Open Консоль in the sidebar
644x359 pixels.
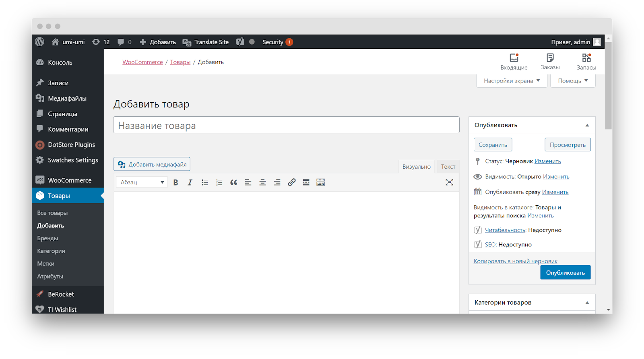pyautogui.click(x=68, y=62)
